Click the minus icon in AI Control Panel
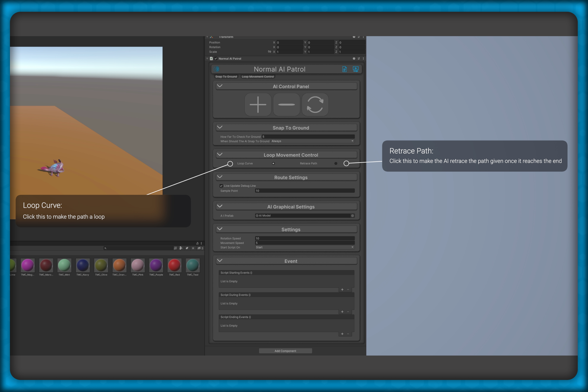 point(286,105)
